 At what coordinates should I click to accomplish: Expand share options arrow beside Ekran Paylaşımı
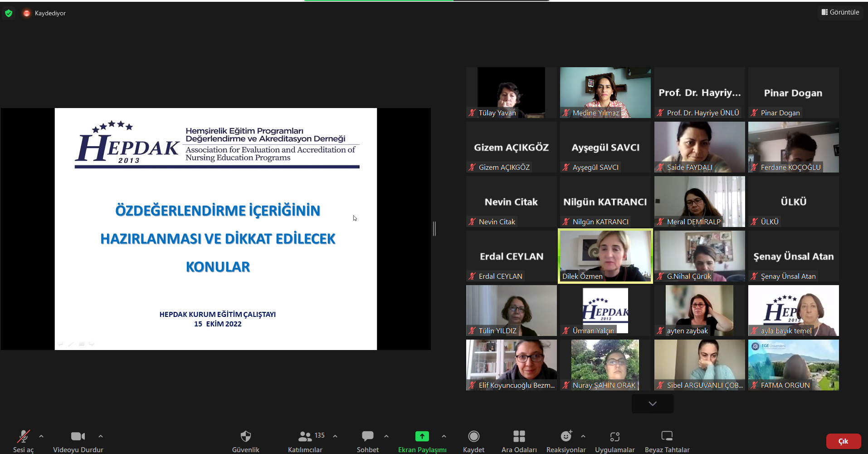[x=444, y=436]
